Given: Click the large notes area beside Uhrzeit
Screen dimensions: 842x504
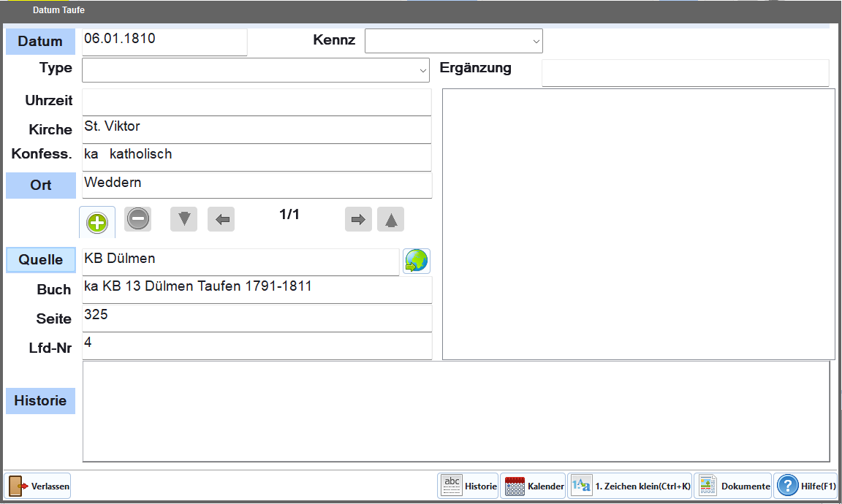Looking at the screenshot, I should [639, 224].
